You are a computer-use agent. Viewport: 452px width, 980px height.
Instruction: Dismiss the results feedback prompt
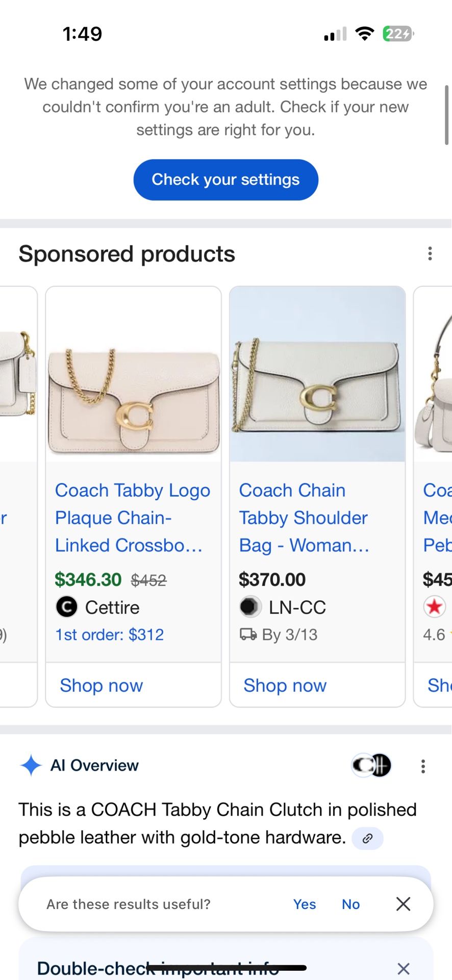coord(403,904)
